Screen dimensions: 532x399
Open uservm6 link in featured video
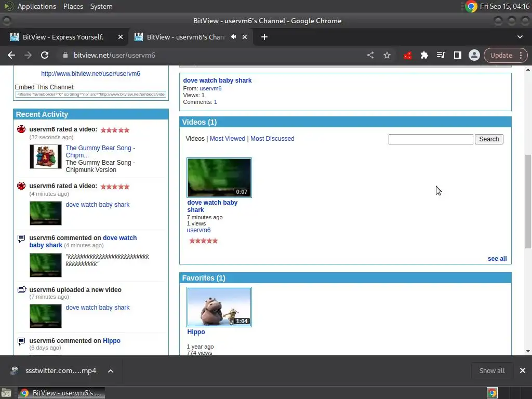coord(210,88)
